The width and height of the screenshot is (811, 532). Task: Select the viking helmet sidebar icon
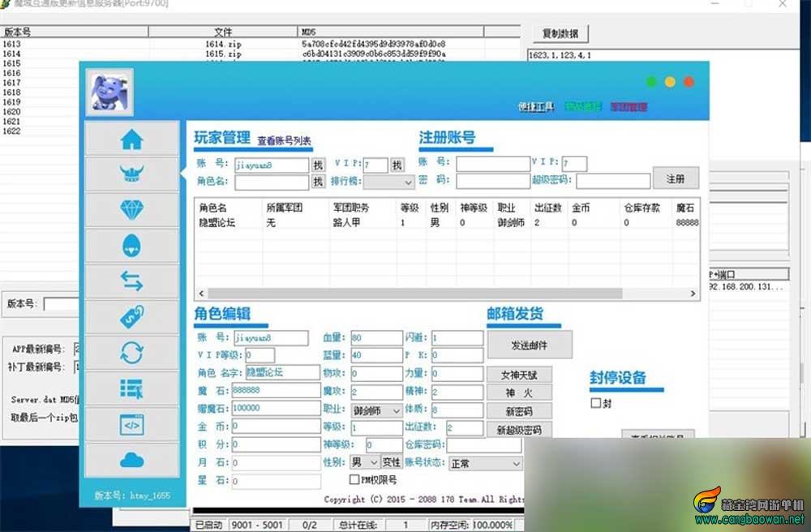click(131, 174)
